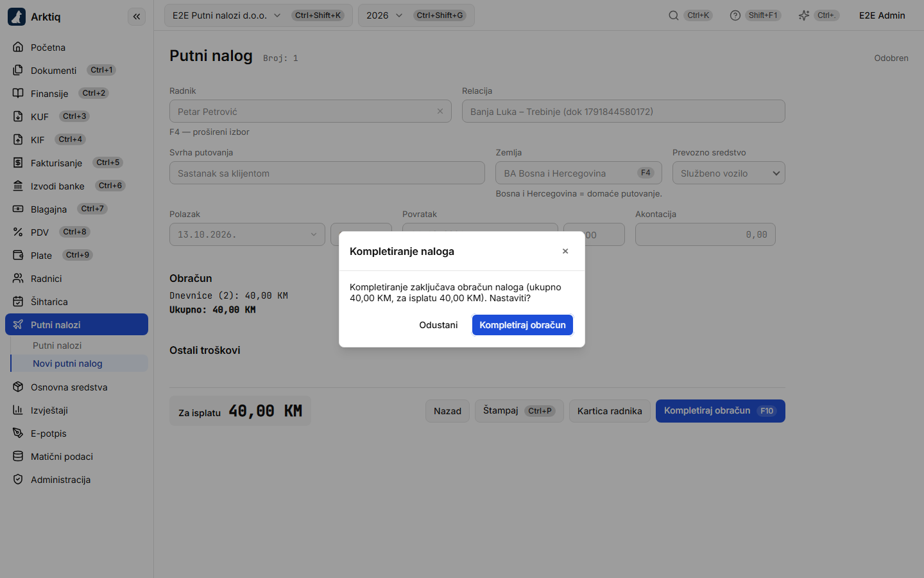
Task: Click the Relacija input field
Action: (624, 111)
